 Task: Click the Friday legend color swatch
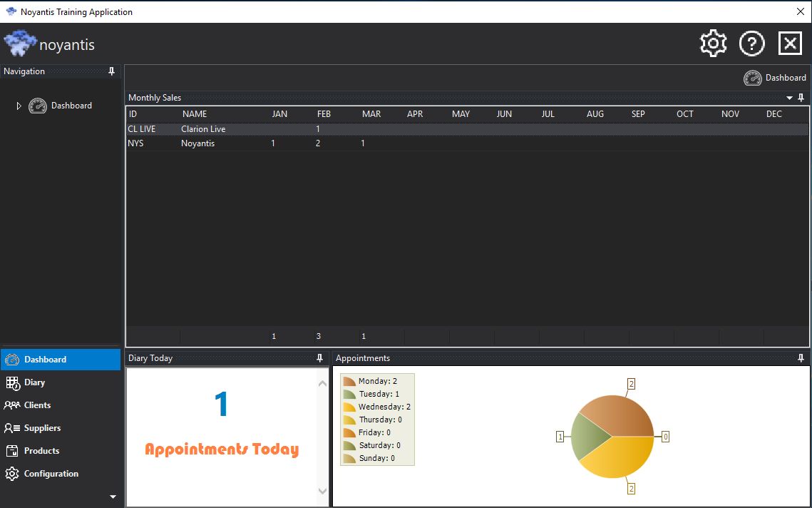tap(349, 433)
